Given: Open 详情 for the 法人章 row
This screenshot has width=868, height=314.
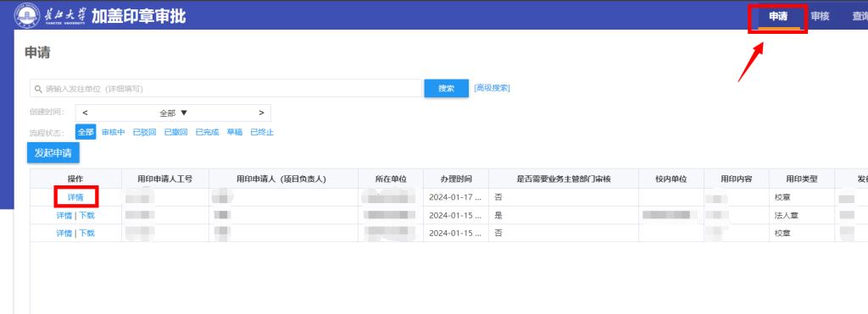Looking at the screenshot, I should coord(64,216).
